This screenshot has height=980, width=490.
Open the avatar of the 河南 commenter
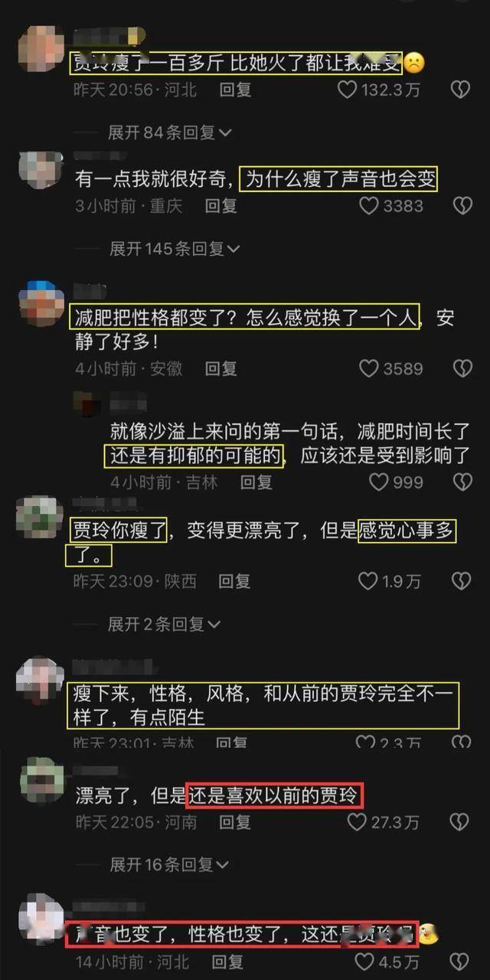click(x=40, y=780)
